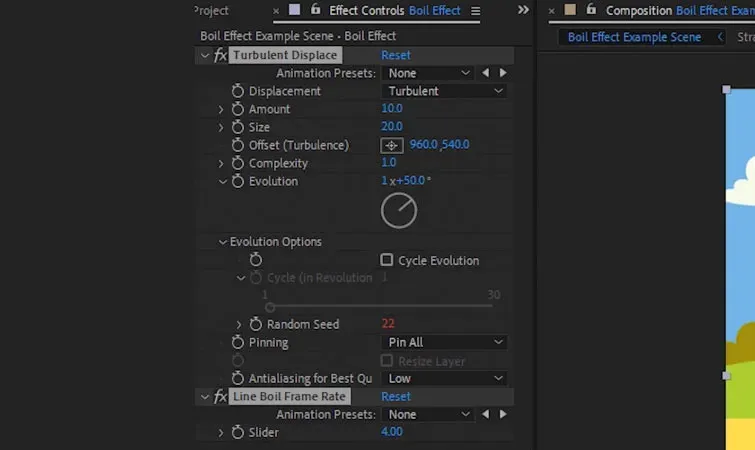Toggle Amount stopwatch keyframe icon
This screenshot has width=755, height=450.
237,109
